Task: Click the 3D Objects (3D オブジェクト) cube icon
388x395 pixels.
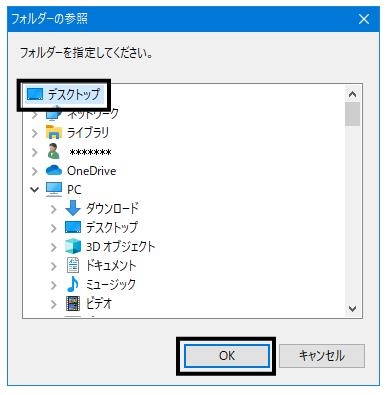Action: click(73, 246)
